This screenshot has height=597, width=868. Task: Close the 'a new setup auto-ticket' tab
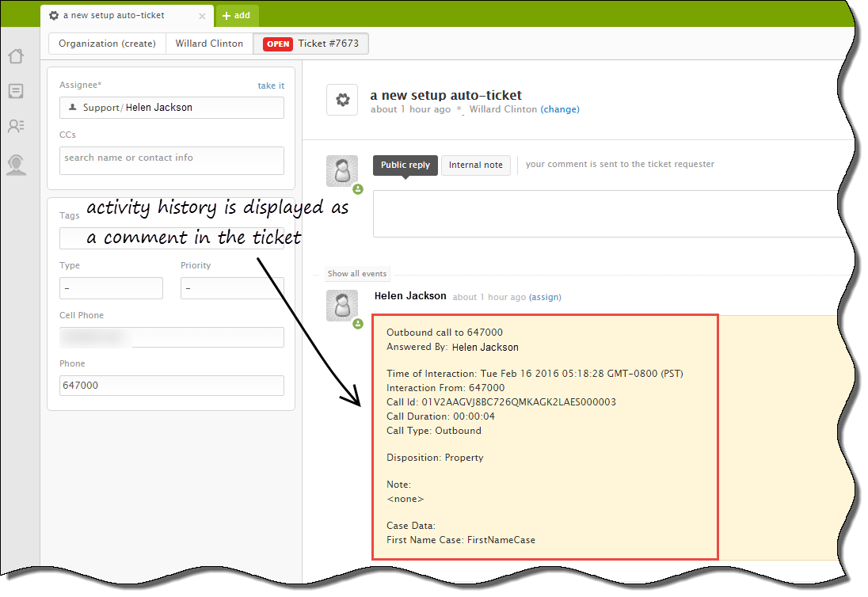pyautogui.click(x=202, y=16)
